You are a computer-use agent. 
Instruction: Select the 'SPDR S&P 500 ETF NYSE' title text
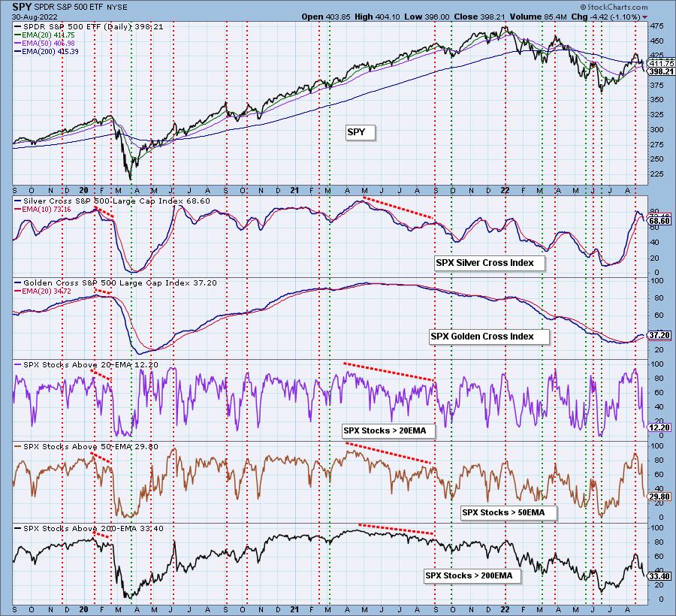pyautogui.click(x=81, y=8)
